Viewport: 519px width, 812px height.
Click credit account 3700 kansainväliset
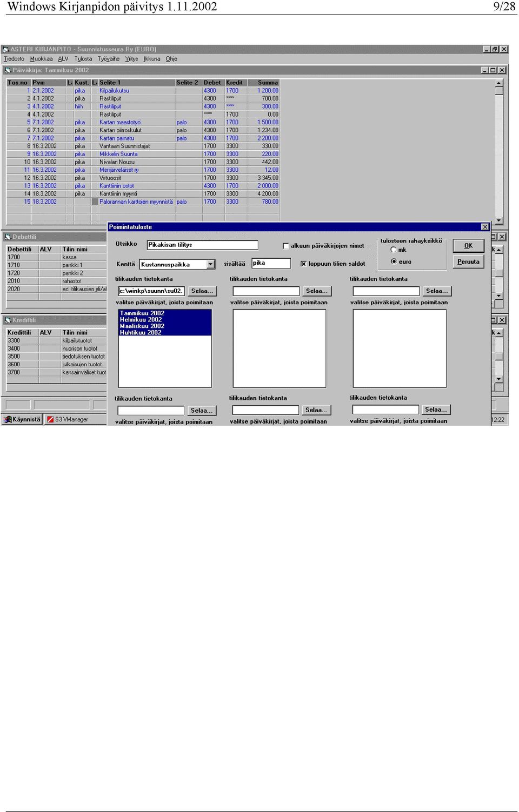(x=56, y=373)
